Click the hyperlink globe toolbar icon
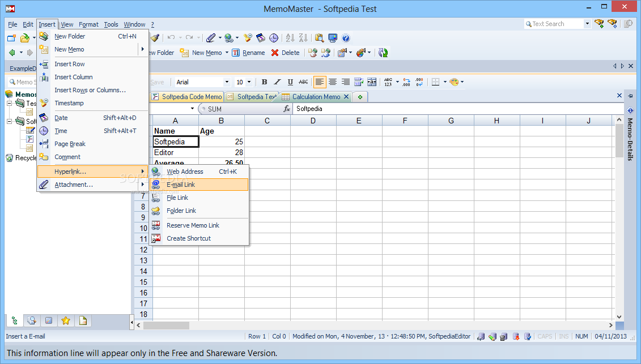The height and width of the screenshot is (364, 641). (x=229, y=38)
